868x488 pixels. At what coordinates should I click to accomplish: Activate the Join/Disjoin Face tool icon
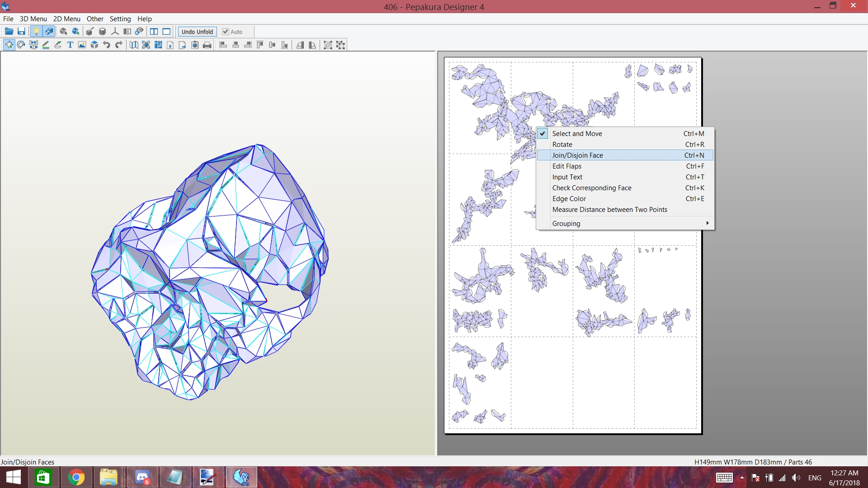(x=33, y=45)
